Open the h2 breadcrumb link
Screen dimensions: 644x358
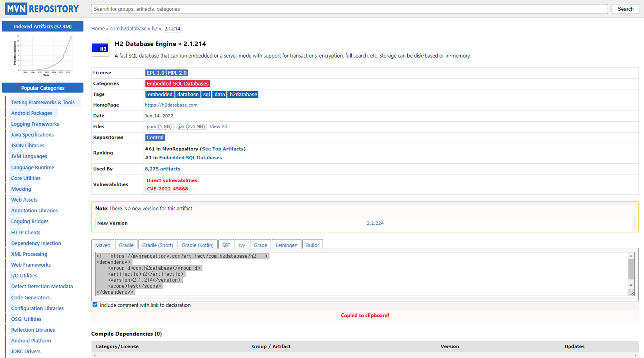155,28
